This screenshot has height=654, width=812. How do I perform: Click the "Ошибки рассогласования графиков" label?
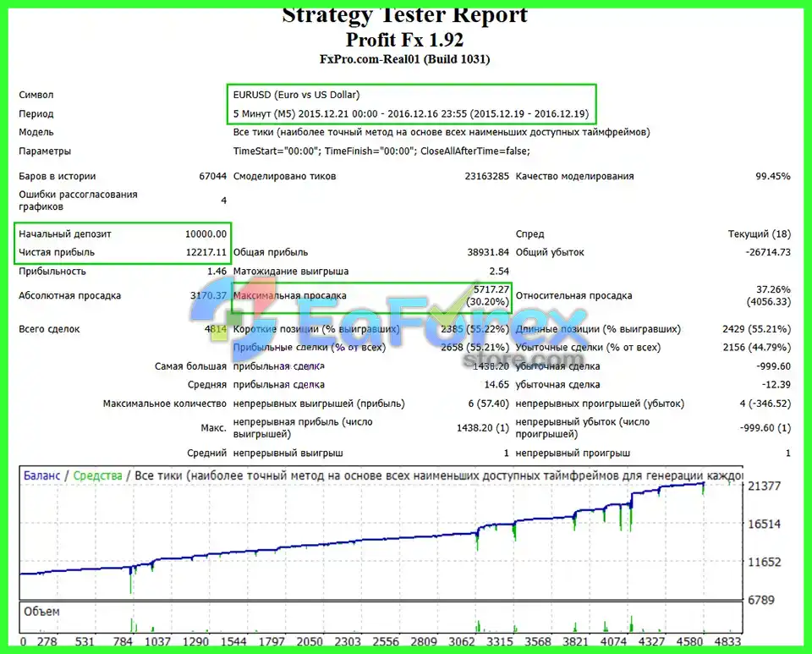78,201
